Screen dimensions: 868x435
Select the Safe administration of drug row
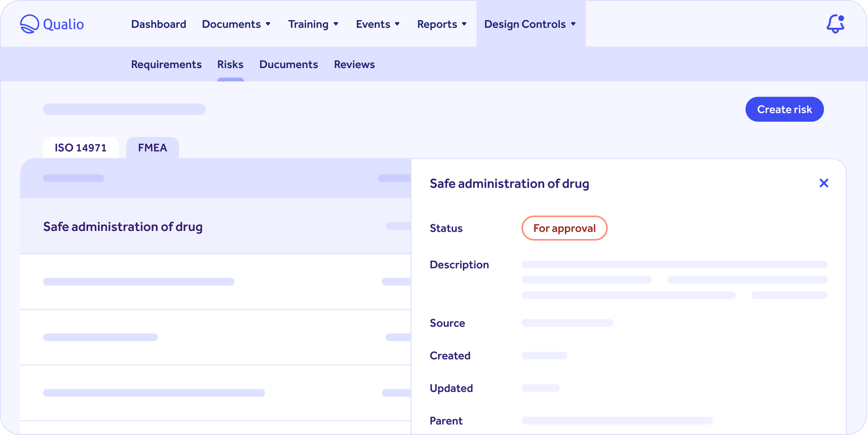pos(123,227)
